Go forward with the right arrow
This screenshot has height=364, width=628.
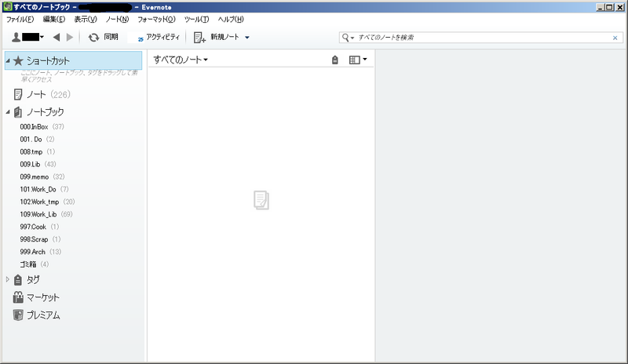click(70, 37)
